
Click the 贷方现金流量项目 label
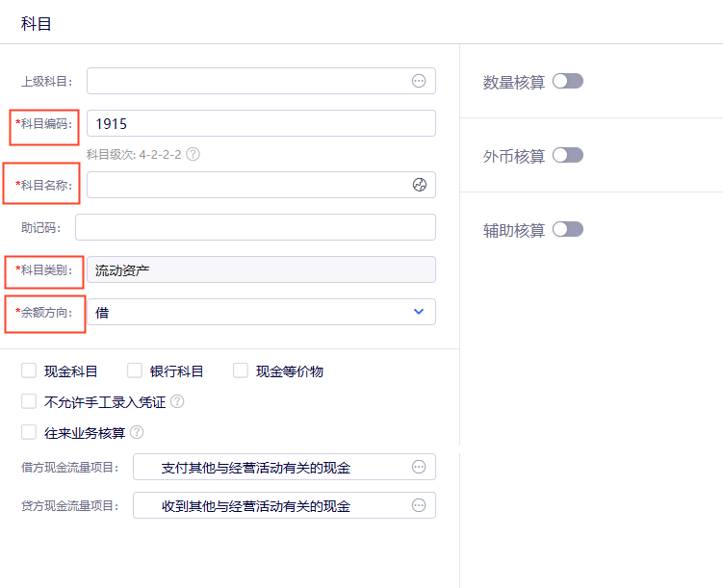click(x=70, y=506)
